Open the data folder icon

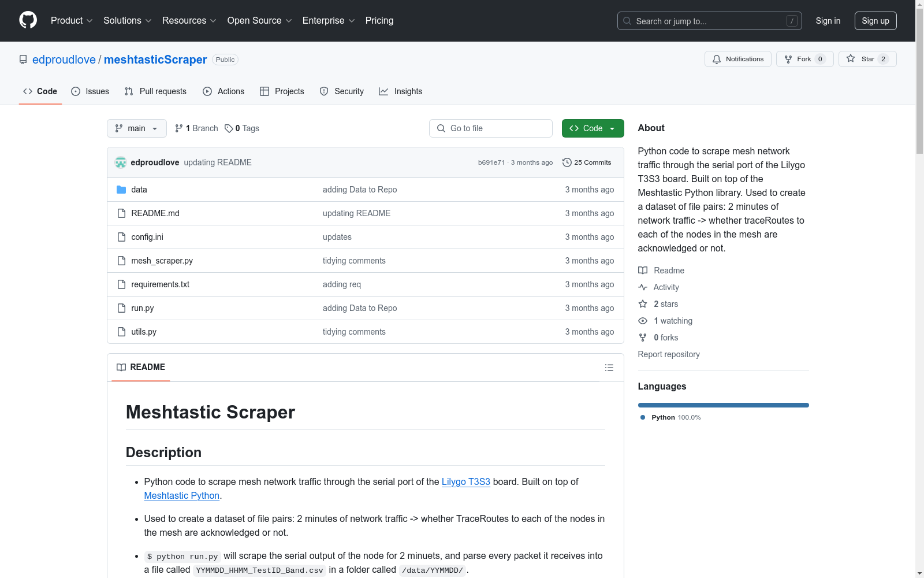(121, 190)
